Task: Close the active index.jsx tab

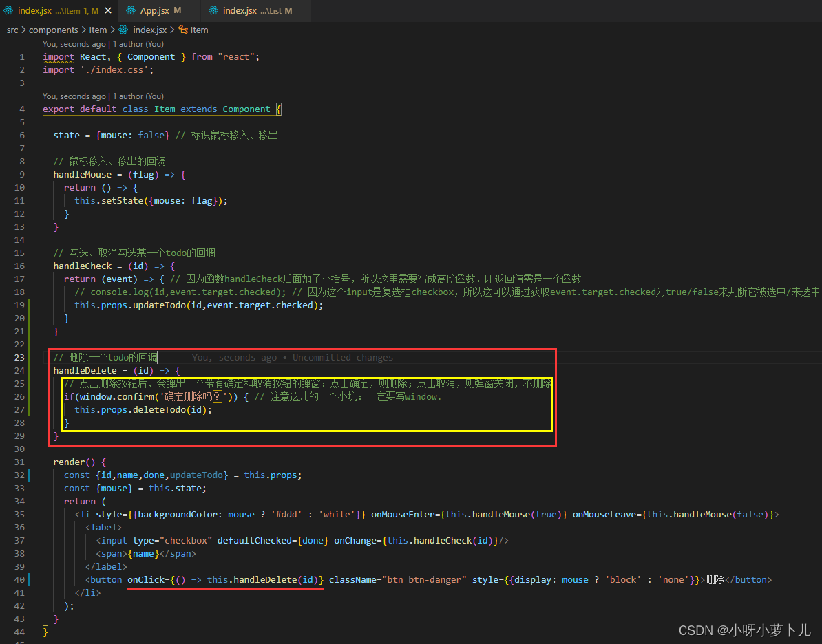Action: [107, 10]
